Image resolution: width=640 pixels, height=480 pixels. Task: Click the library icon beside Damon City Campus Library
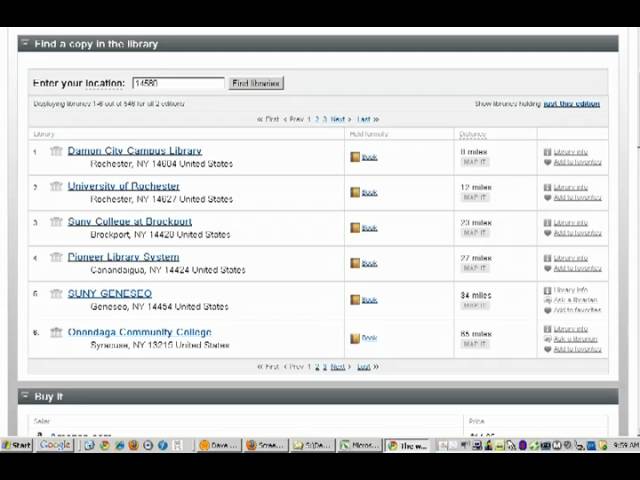(56, 151)
